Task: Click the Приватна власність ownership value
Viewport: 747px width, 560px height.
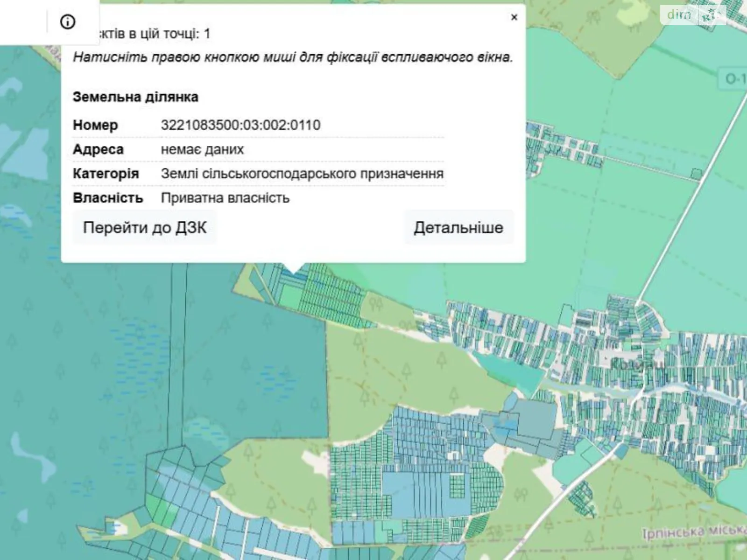Action: [x=225, y=198]
